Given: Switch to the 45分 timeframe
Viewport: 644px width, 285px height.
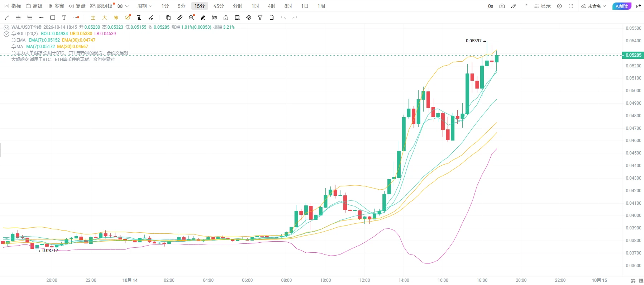Looking at the screenshot, I should (x=219, y=6).
